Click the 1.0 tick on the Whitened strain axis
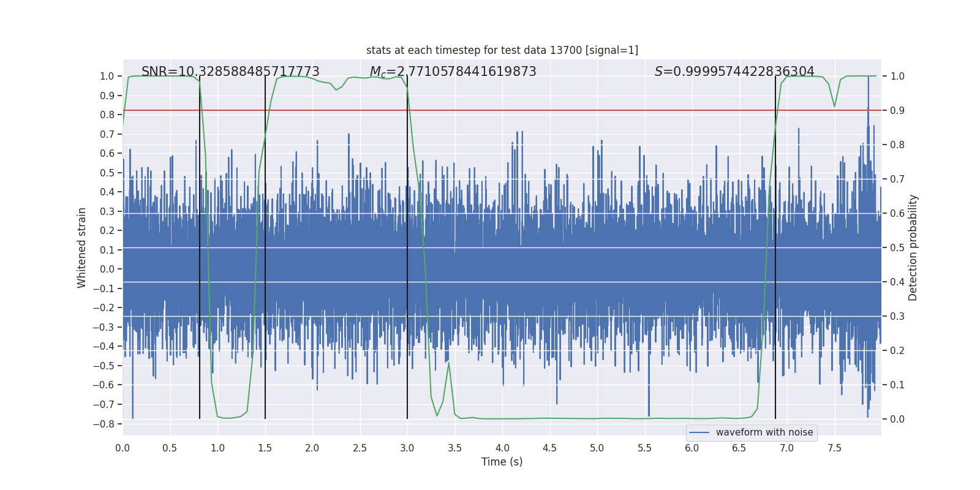 tap(107, 76)
